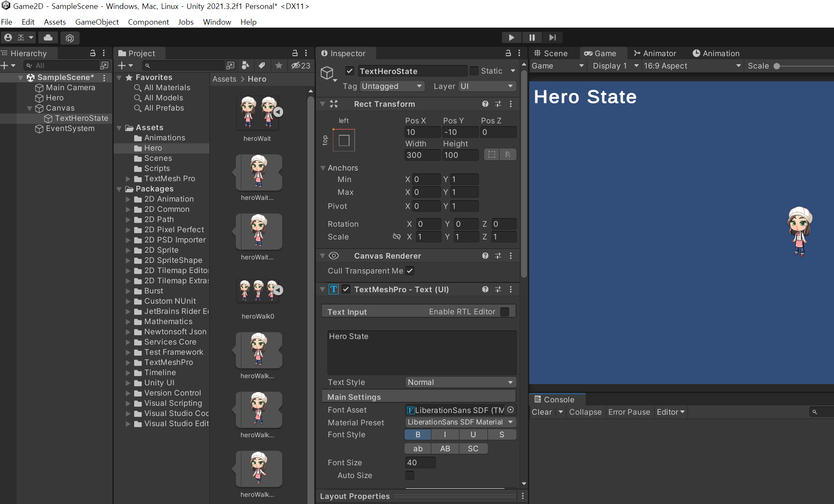
Task: Click the Font Asset object picker
Action: [510, 410]
